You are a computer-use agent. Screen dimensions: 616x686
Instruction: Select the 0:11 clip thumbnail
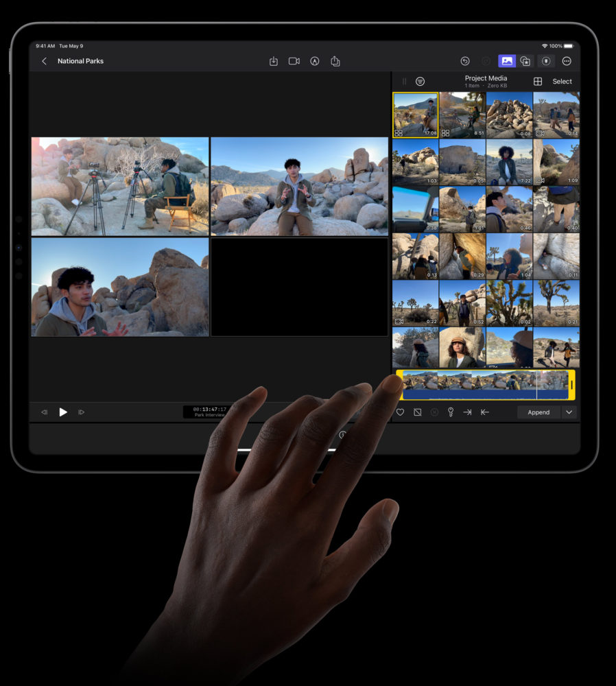[x=556, y=257]
